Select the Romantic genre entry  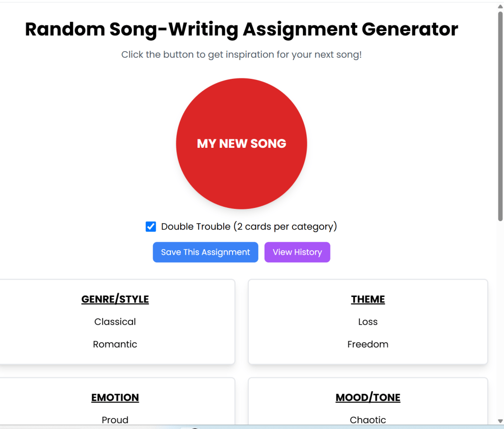[x=115, y=344]
